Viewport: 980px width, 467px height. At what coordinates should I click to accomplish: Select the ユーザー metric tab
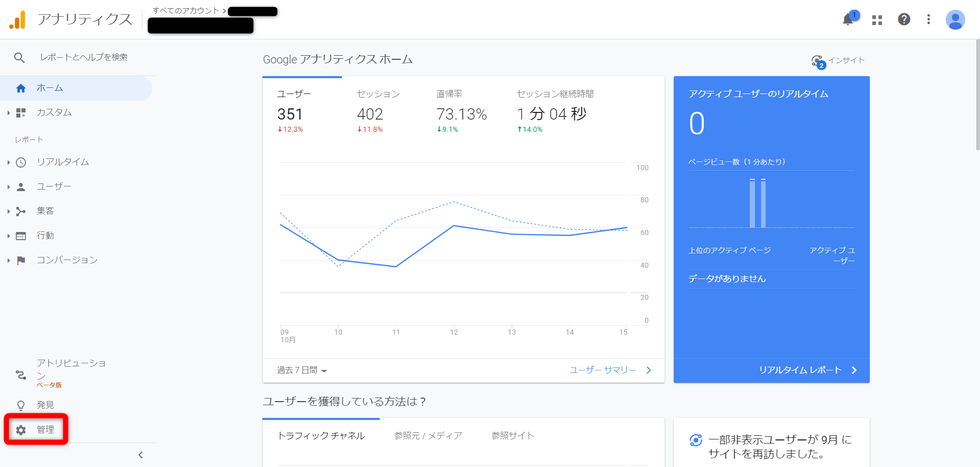click(302, 112)
